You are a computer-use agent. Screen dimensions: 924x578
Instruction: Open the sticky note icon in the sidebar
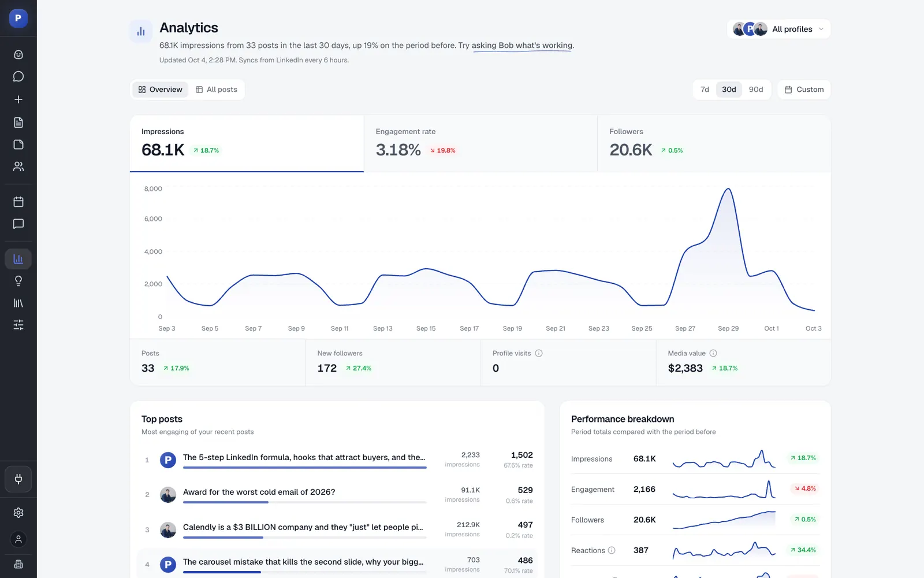[x=18, y=144]
